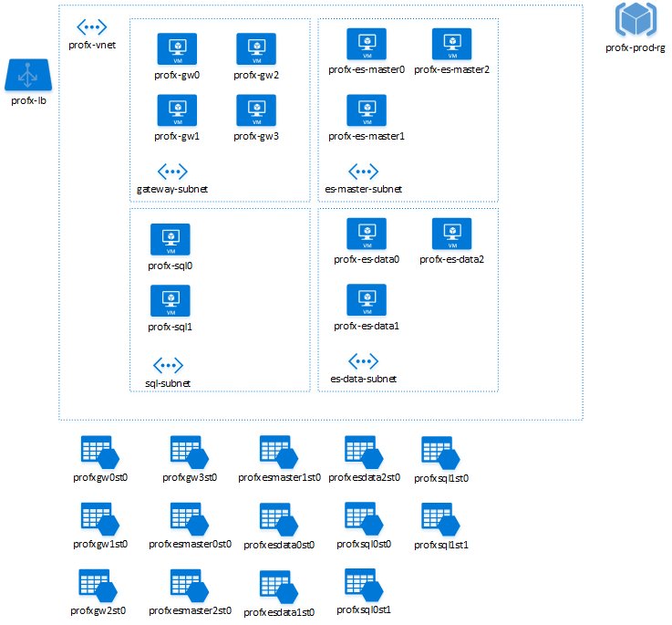The width and height of the screenshot is (672, 625).
Task: Click the 'profx-es-master1' text label
Action: coord(367,137)
